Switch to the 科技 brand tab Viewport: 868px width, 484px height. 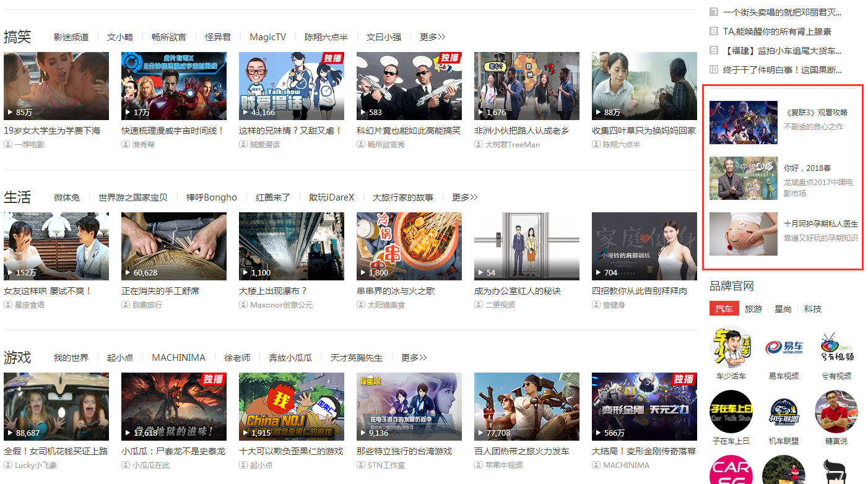812,309
